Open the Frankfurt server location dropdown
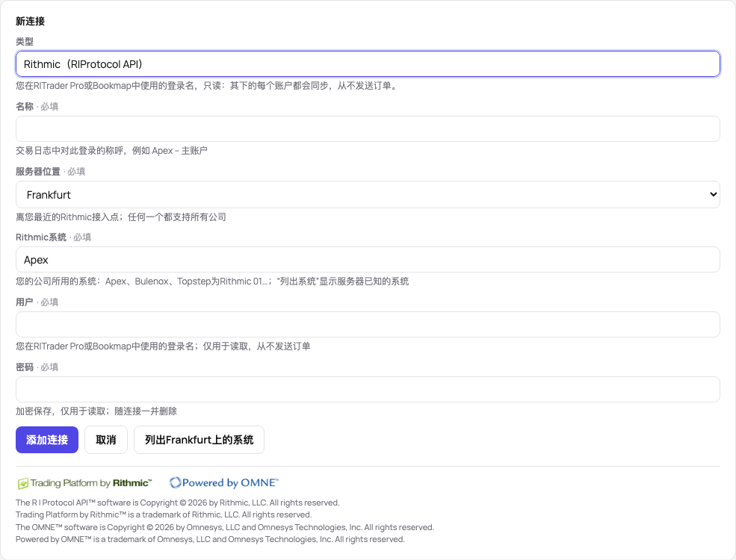Image resolution: width=736 pixels, height=560 pixels. (x=368, y=195)
